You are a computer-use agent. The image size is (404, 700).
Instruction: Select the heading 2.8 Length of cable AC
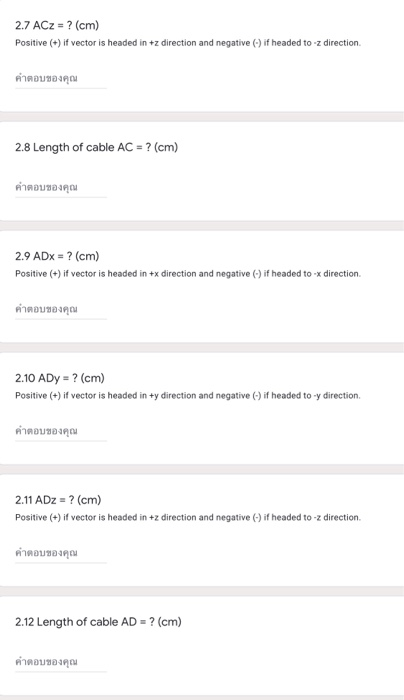pos(96,147)
